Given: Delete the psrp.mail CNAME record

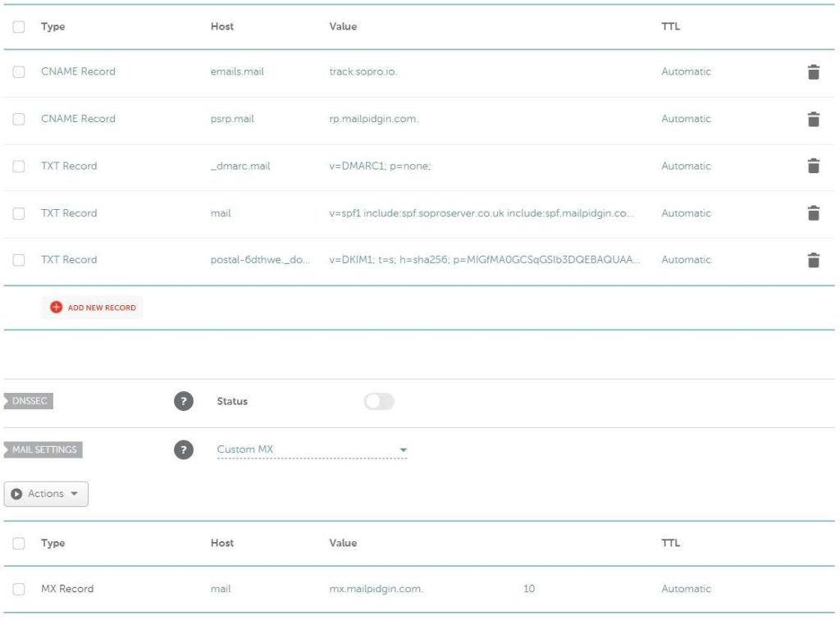Looking at the screenshot, I should tap(813, 120).
